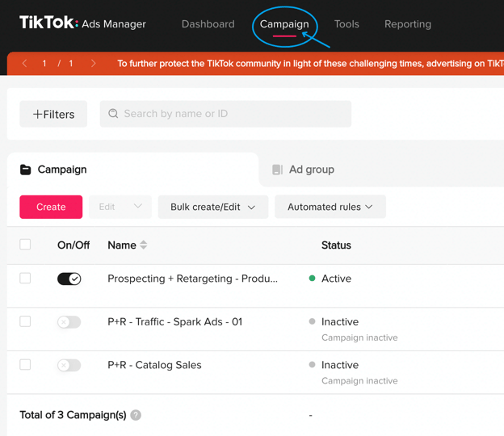504x436 pixels.
Task: Tick checkbox for Prospecting + Retargeting campaign
Action: pos(25,279)
